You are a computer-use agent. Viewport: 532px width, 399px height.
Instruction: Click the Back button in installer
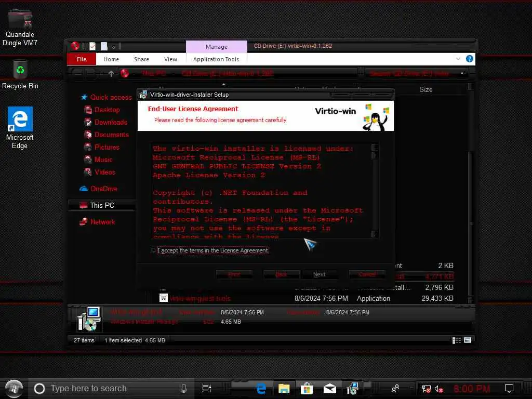click(x=281, y=274)
